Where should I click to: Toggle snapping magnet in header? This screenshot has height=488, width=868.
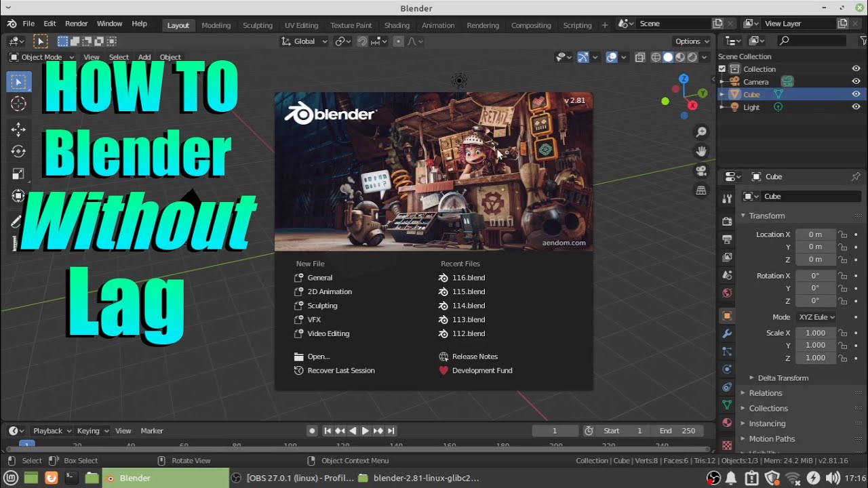363,41
